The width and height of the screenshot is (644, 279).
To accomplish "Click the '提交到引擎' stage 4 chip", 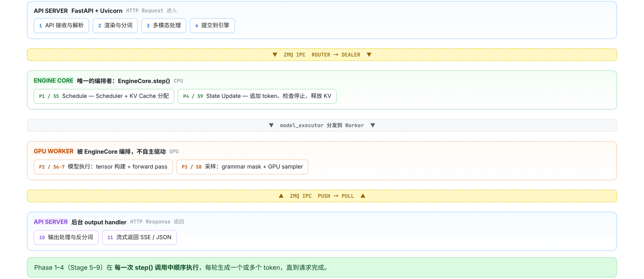I will (212, 25).
